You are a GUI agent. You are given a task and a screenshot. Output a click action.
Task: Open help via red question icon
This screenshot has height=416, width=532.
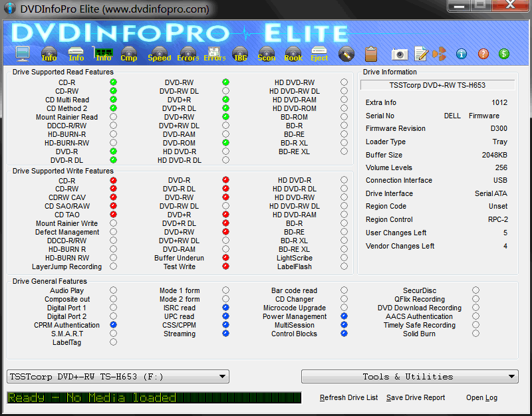[483, 54]
